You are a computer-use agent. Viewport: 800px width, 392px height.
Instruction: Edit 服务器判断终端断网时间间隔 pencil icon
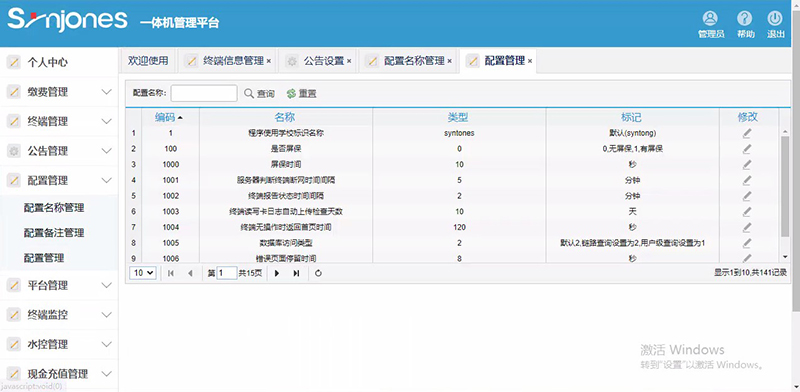coord(747,180)
